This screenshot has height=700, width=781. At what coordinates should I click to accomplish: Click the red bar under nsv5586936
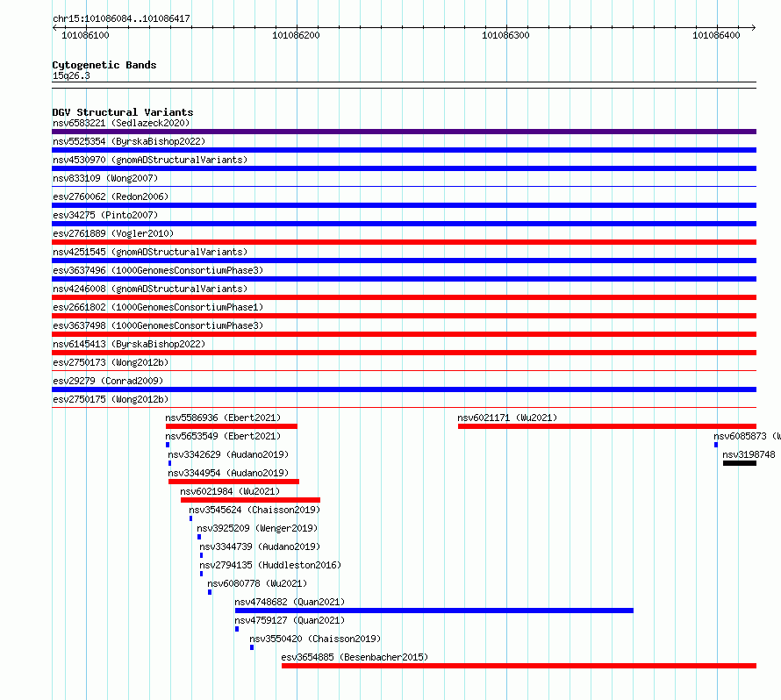(x=232, y=426)
